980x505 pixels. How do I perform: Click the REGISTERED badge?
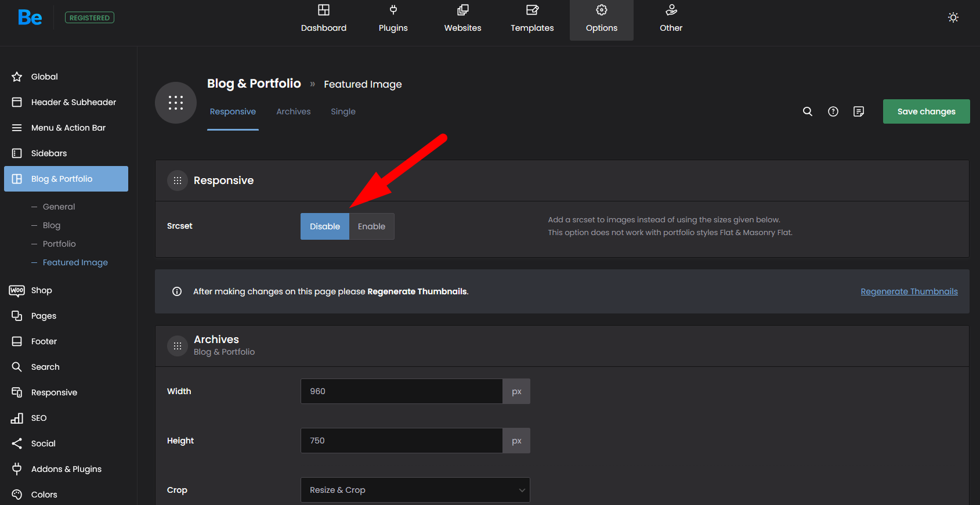tap(89, 17)
